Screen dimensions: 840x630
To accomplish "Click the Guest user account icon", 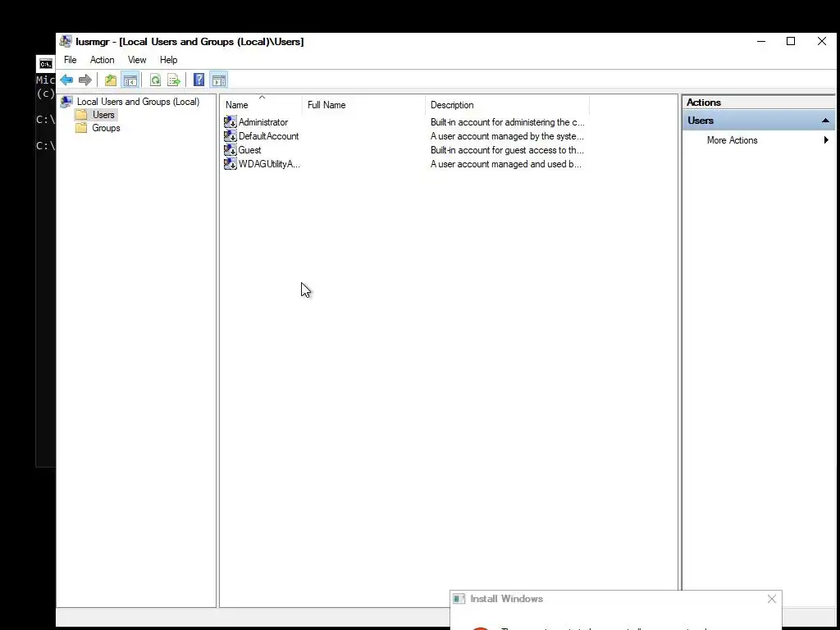I will point(231,150).
